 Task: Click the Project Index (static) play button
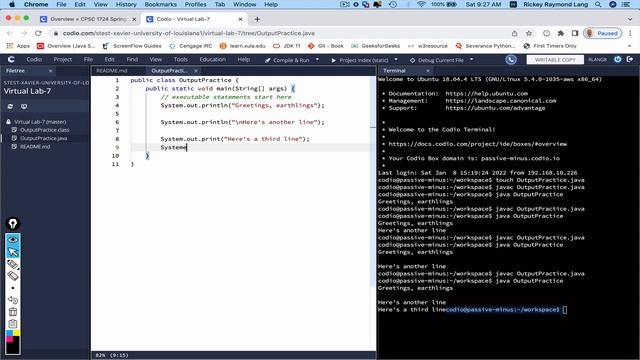coord(333,60)
